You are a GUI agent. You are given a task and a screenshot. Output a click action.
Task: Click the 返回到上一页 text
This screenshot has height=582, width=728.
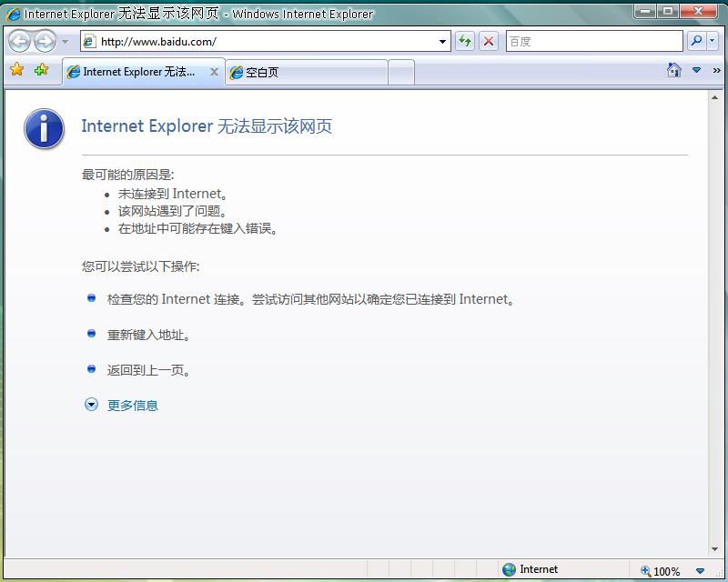148,370
